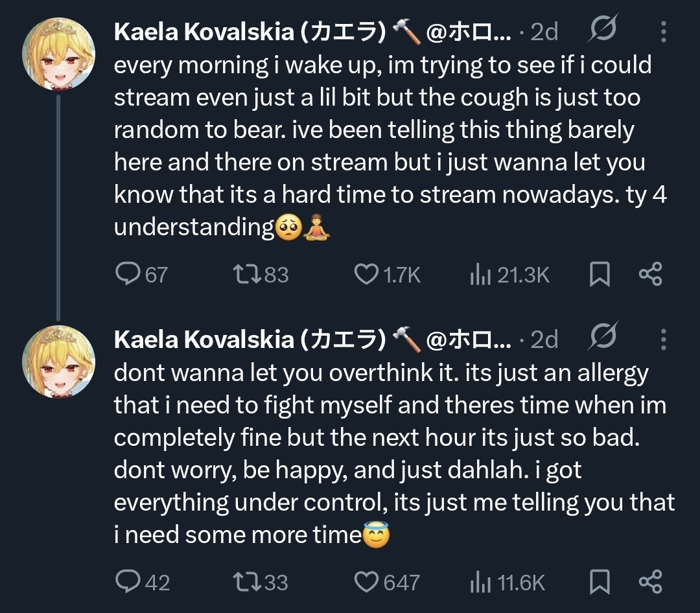This screenshot has width=700, height=613.
Task: Open more options menu on second tweet
Action: pyautogui.click(x=662, y=338)
